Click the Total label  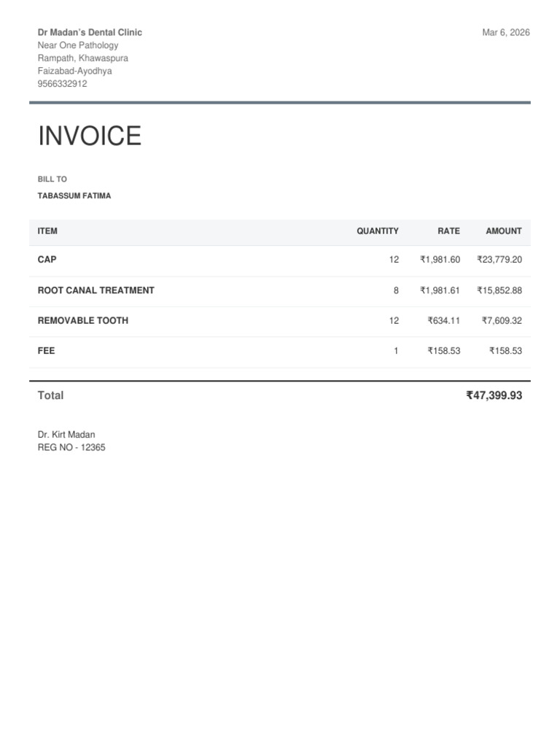point(50,395)
